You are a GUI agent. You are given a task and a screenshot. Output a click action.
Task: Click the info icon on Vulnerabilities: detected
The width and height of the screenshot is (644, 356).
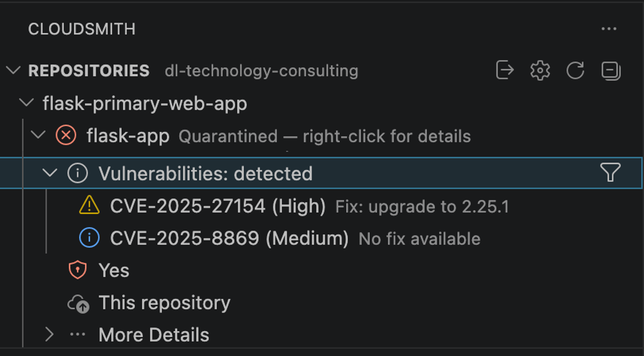(78, 173)
